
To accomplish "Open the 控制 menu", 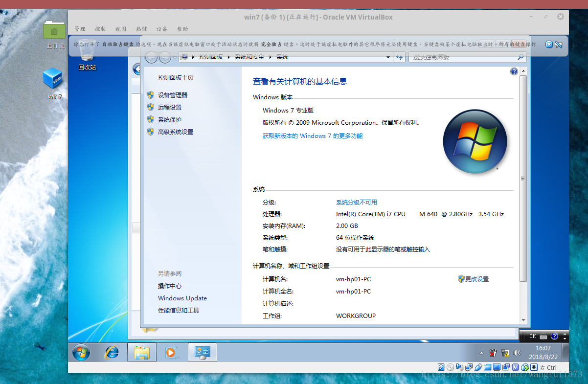I will (x=100, y=29).
